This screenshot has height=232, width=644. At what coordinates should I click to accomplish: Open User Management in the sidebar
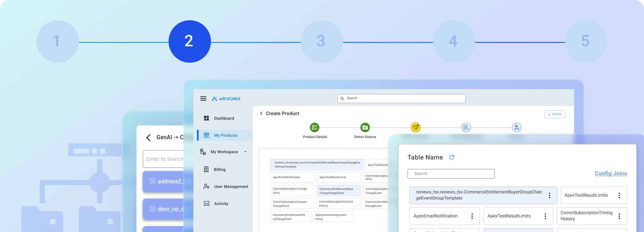pyautogui.click(x=231, y=186)
